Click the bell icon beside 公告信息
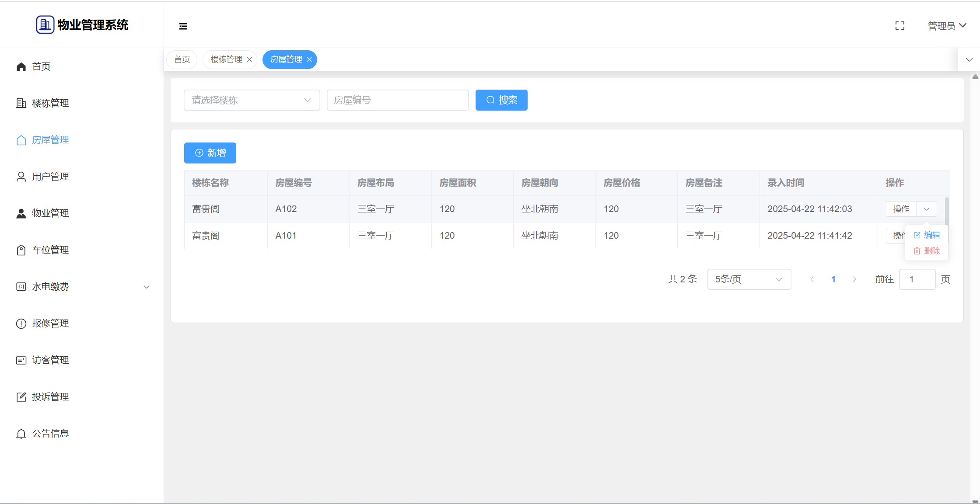980x504 pixels. pos(21,434)
